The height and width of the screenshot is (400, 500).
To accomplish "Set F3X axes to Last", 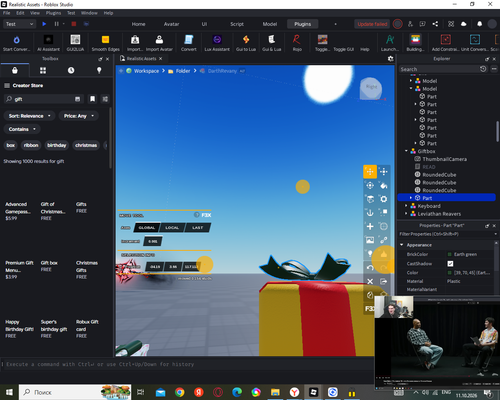I will pos(197,228).
